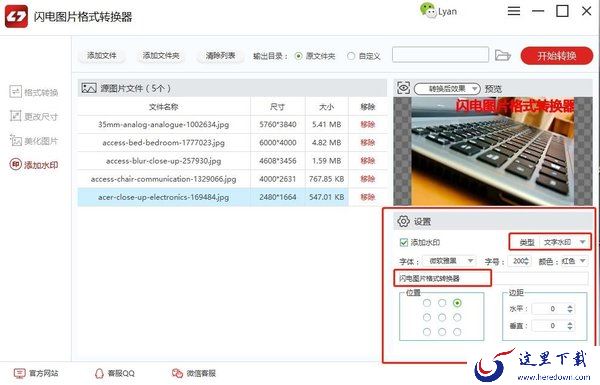Remove access-blur-close-up-257930.jpg from list
Image resolution: width=600 pixels, height=385 pixels.
click(367, 161)
